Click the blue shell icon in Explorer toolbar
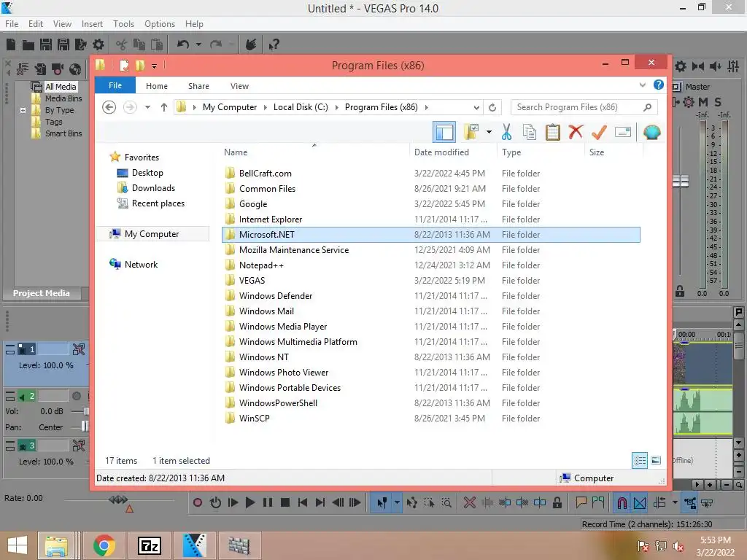Image resolution: width=747 pixels, height=560 pixels. pyautogui.click(x=651, y=132)
